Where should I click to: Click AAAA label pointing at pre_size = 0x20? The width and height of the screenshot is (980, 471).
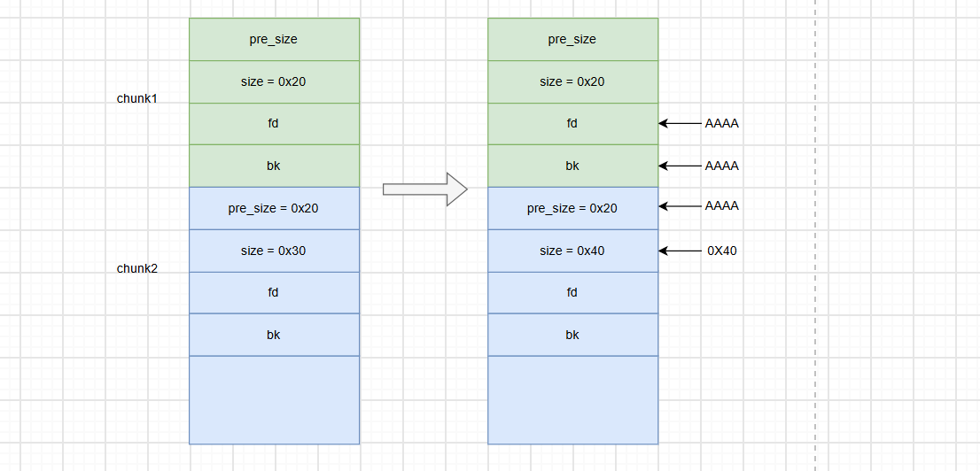pyautogui.click(x=722, y=206)
